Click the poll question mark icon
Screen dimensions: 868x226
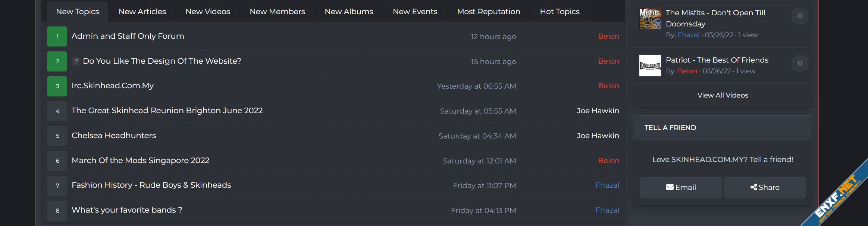(x=76, y=61)
